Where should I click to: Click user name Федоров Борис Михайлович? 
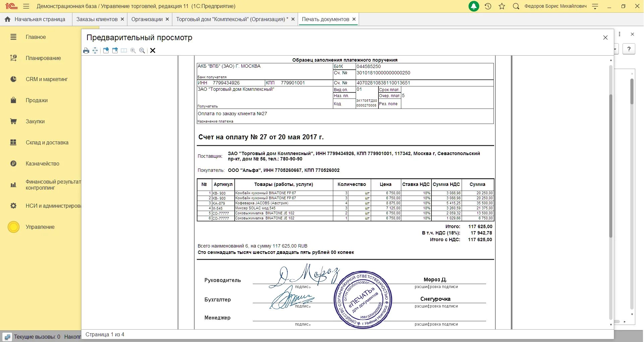555,6
